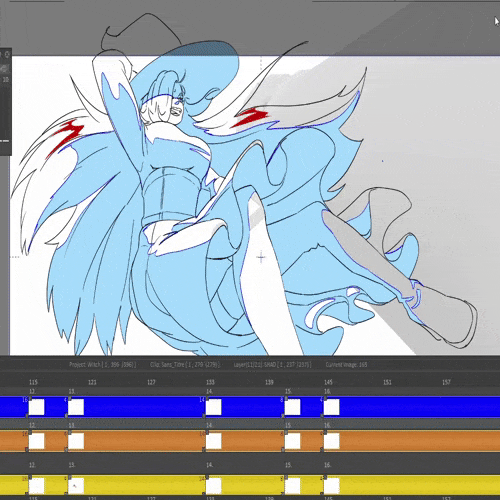Image resolution: width=500 pixels, height=500 pixels.
Task: Jump to frame 139 on the timeline ruler
Action: [x=269, y=382]
